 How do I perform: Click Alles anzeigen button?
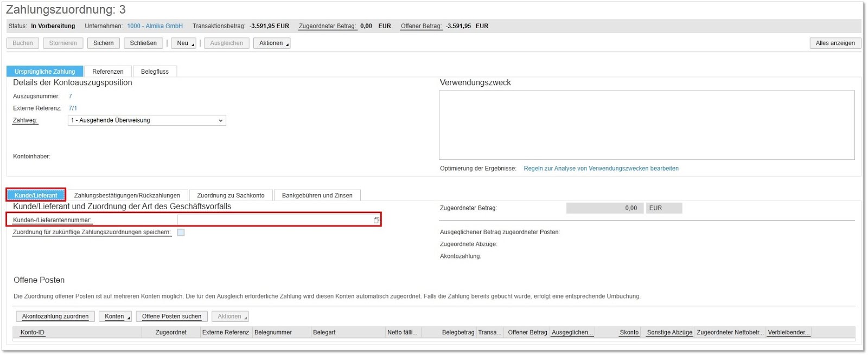835,43
